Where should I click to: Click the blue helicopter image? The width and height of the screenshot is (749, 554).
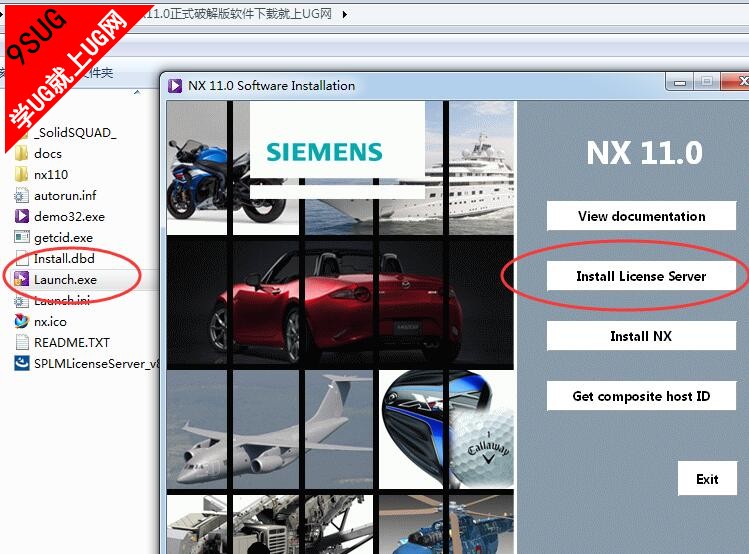(447, 524)
